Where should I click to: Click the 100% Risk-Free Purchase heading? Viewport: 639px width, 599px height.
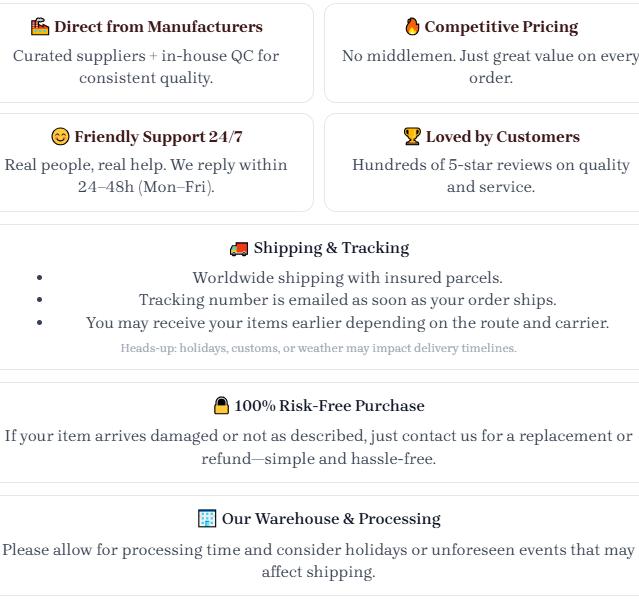329,406
